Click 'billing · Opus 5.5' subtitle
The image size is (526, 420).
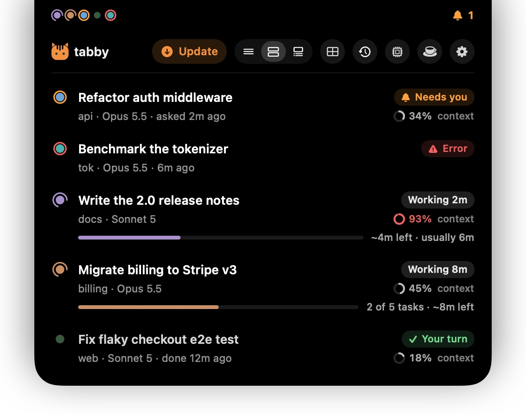tap(120, 289)
